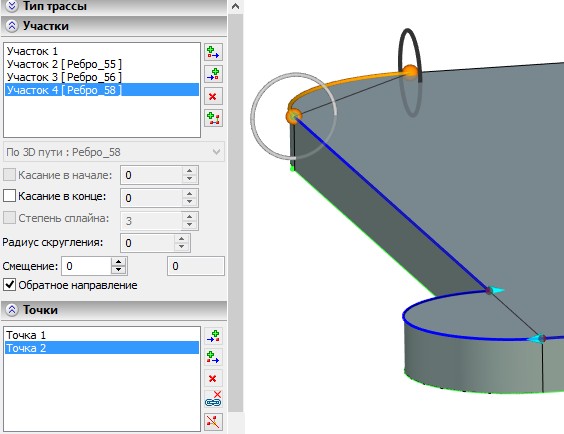Collapse the Участки section
Viewport: 564px width, 434px height.
[x=12, y=26]
